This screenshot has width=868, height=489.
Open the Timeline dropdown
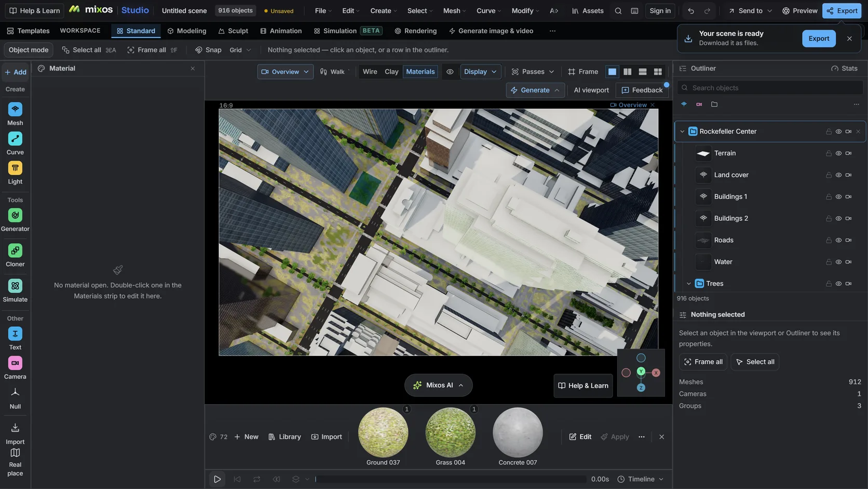click(641, 479)
